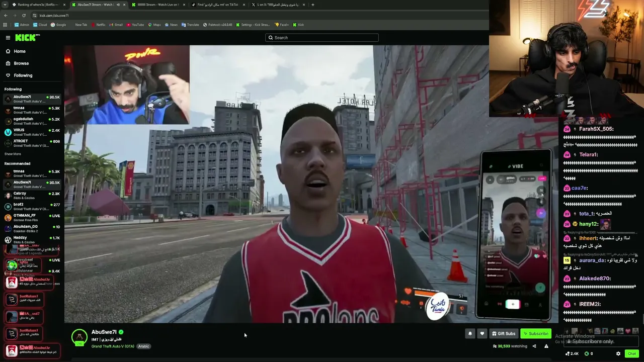The image size is (644, 362).
Task: Click the Gift Subs button
Action: point(504,333)
